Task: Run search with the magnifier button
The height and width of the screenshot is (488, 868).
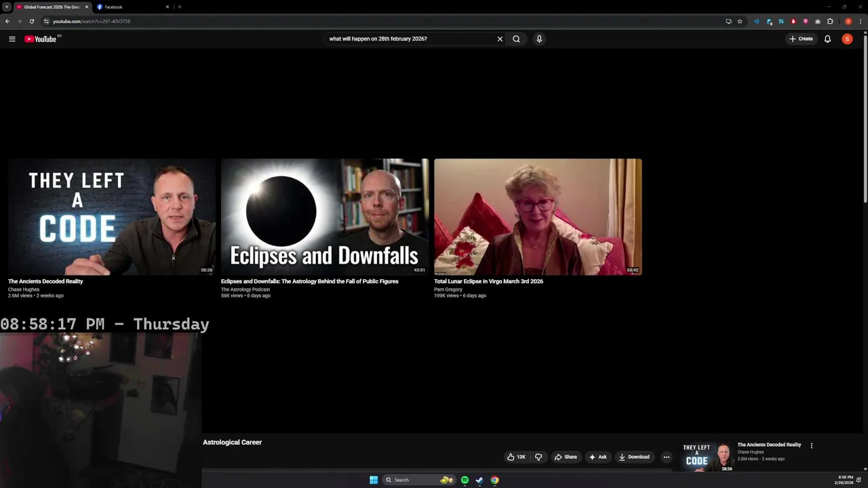Action: point(516,39)
